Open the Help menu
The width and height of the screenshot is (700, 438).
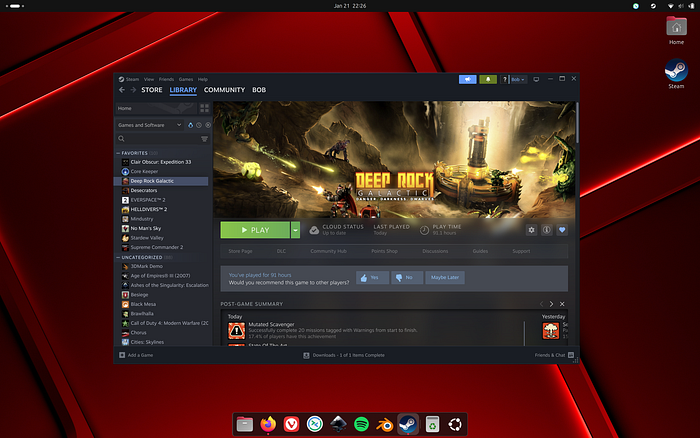click(x=203, y=79)
